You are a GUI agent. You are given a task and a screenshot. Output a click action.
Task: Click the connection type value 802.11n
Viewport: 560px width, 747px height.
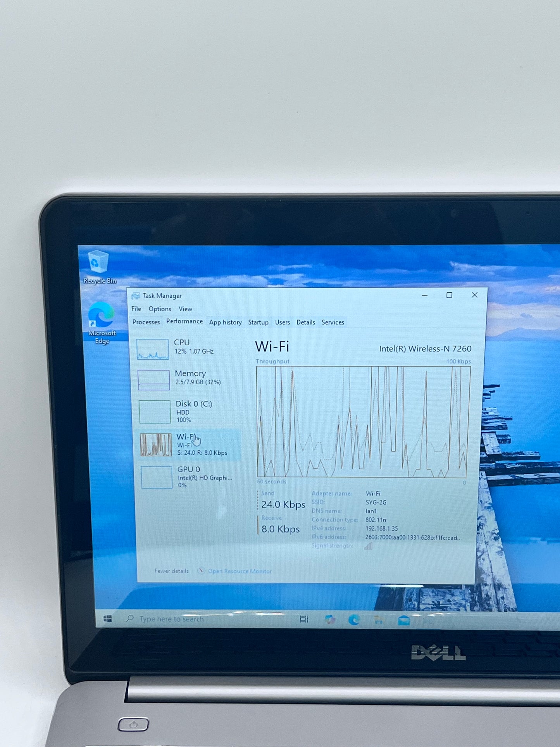click(376, 520)
